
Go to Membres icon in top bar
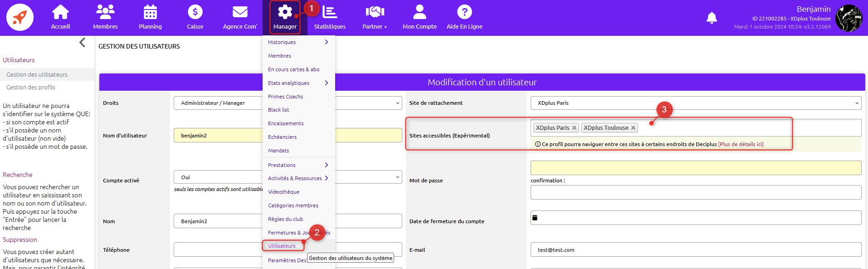[105, 12]
